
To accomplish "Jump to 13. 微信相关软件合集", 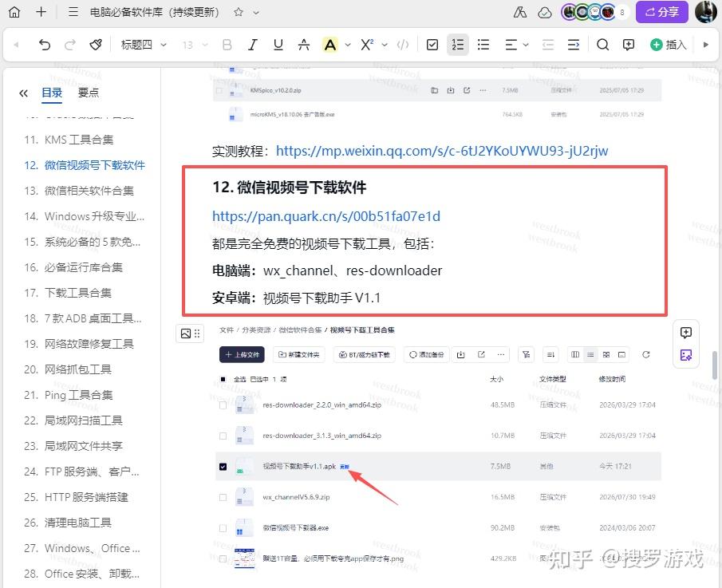I will point(79,191).
